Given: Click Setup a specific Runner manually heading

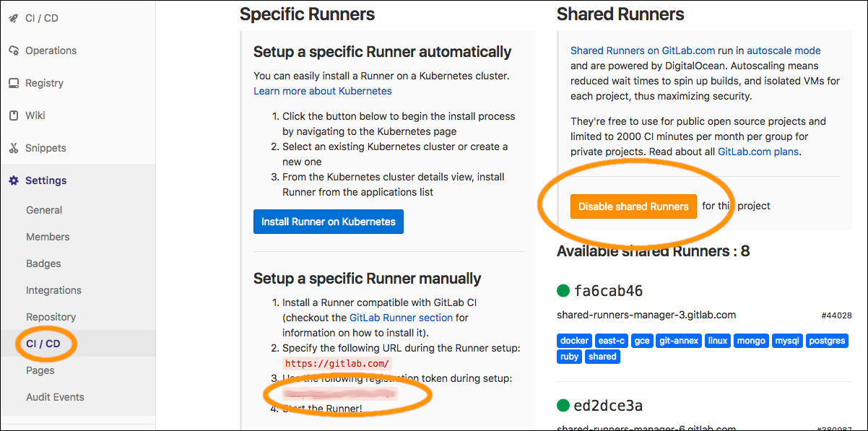Looking at the screenshot, I should click(367, 279).
